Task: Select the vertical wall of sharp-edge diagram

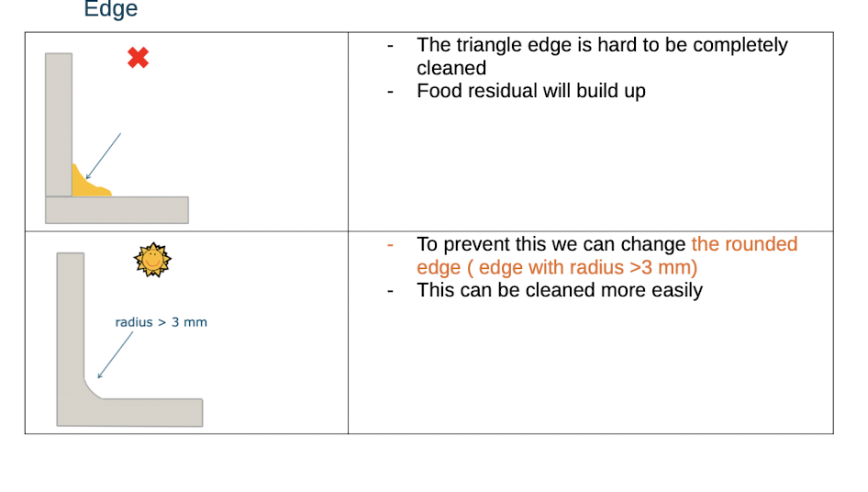Action: (x=59, y=125)
